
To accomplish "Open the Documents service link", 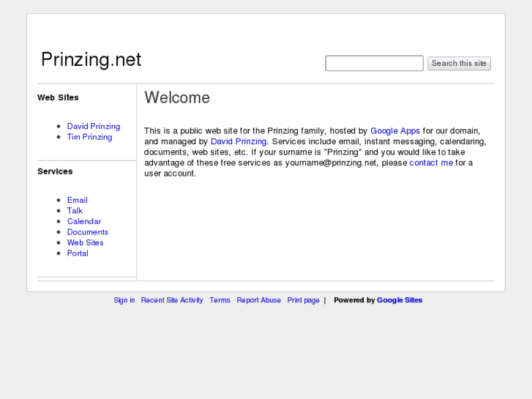I will click(x=88, y=232).
